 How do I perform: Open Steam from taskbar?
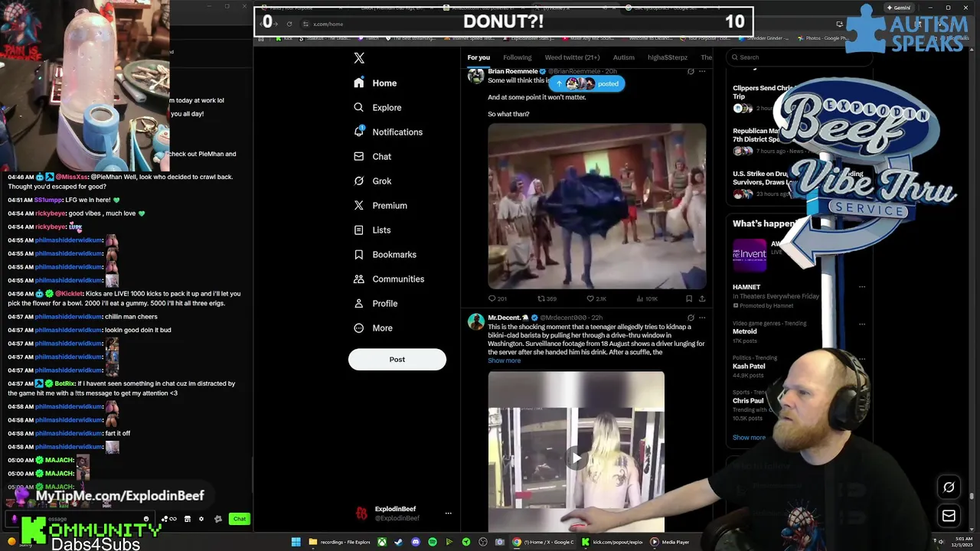tap(398, 542)
